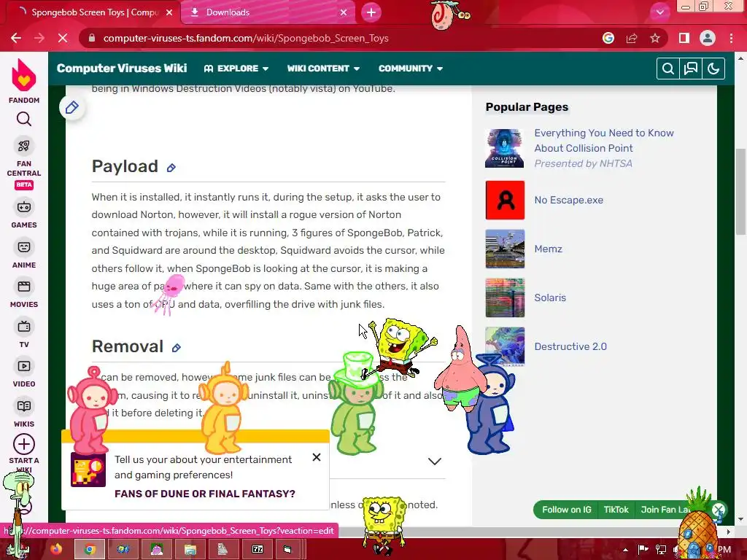Click the Google icon in address bar

pyautogui.click(x=608, y=38)
